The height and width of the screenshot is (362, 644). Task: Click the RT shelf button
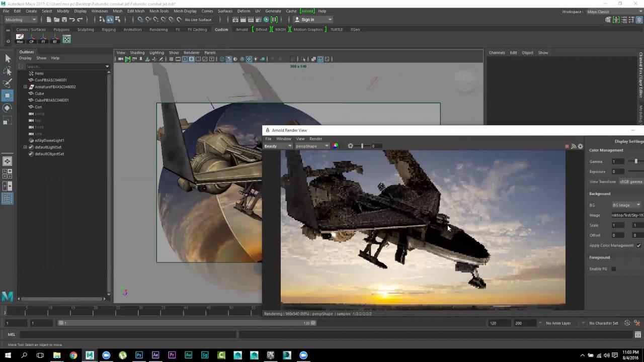point(54,39)
